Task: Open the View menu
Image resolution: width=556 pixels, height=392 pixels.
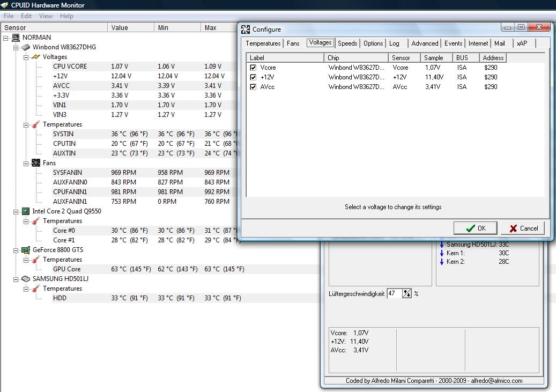Action: [46, 16]
